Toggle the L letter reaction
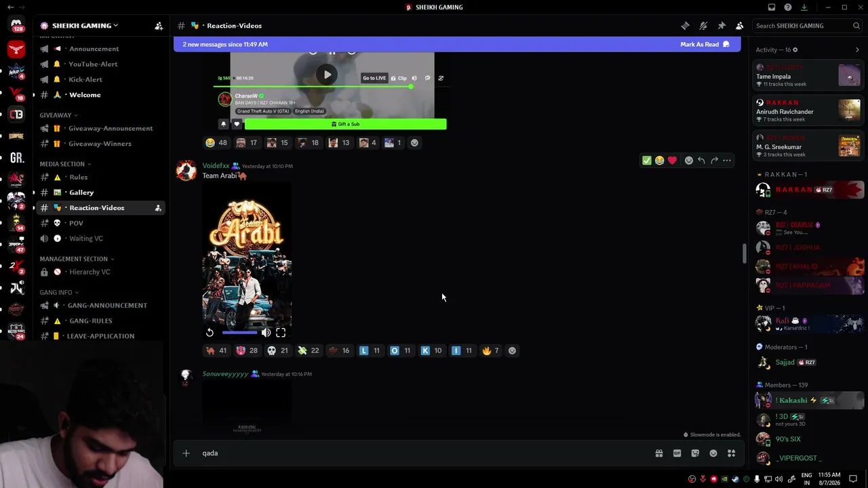Image resolution: width=868 pixels, height=488 pixels. pyautogui.click(x=370, y=350)
